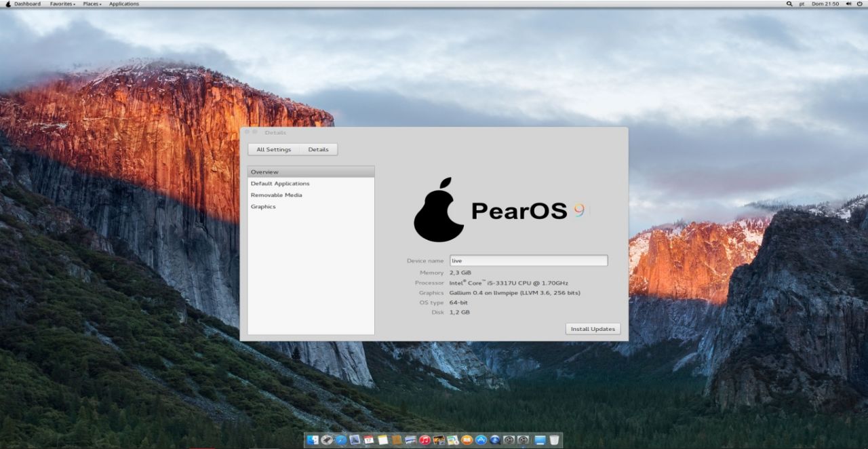Open Finder from the dock
Viewport: 868px width, 449px height.
coord(313,440)
